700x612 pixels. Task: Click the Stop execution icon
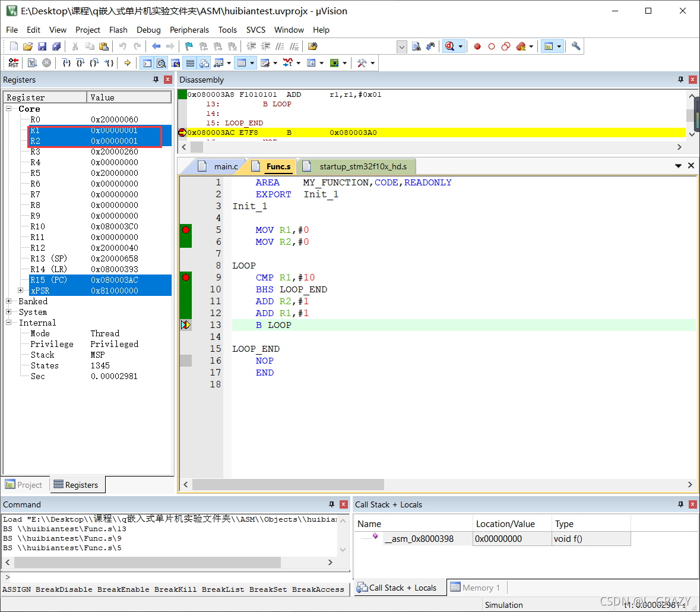(x=46, y=63)
